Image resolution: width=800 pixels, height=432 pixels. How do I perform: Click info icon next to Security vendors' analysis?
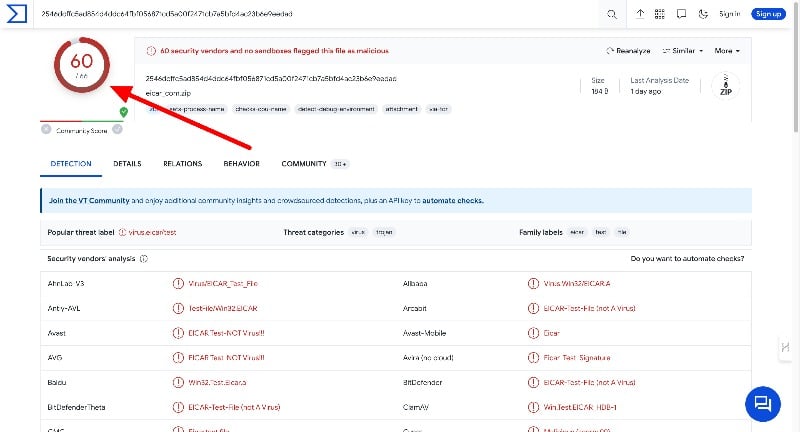144,259
